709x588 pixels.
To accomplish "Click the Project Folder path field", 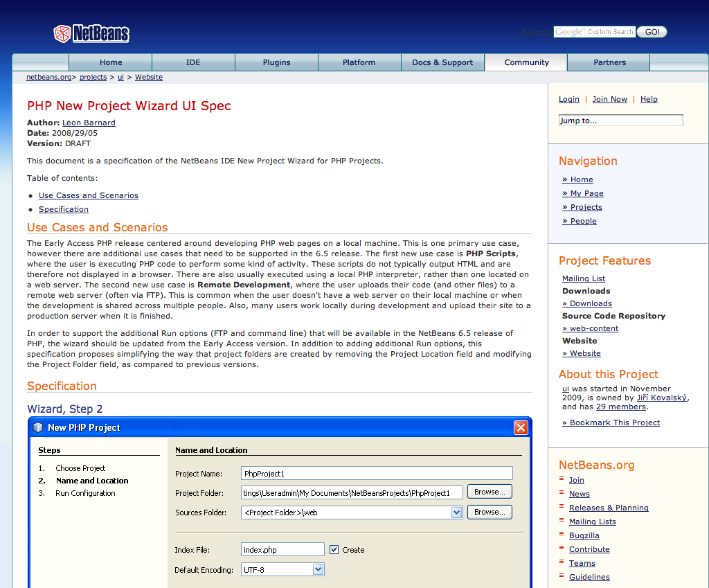I will click(x=352, y=492).
